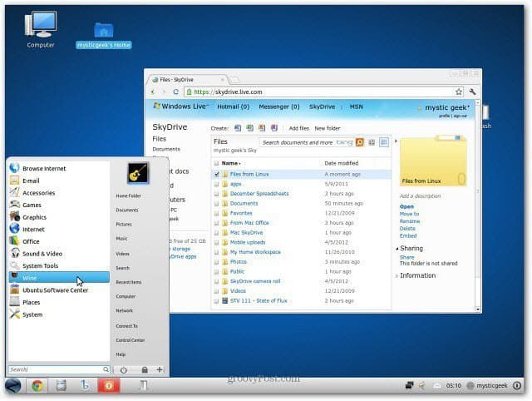Click the file manager taskbar icon

[x=61, y=386]
